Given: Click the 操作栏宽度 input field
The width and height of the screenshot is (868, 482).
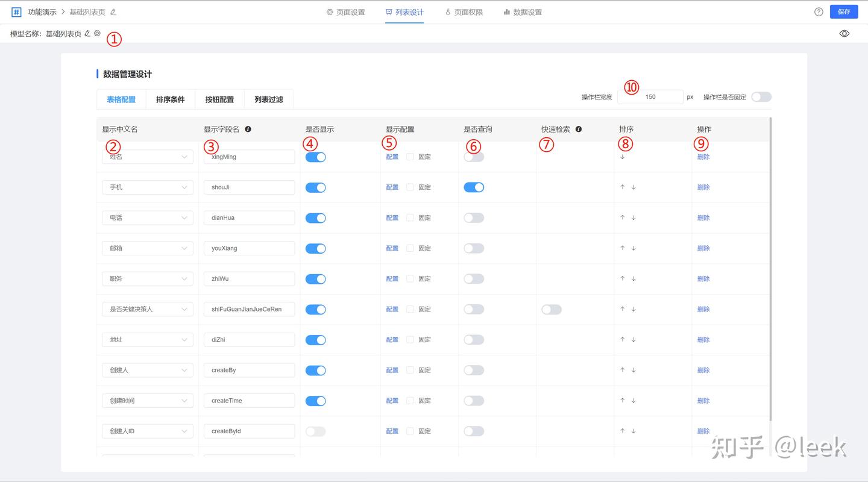Looking at the screenshot, I should click(651, 96).
